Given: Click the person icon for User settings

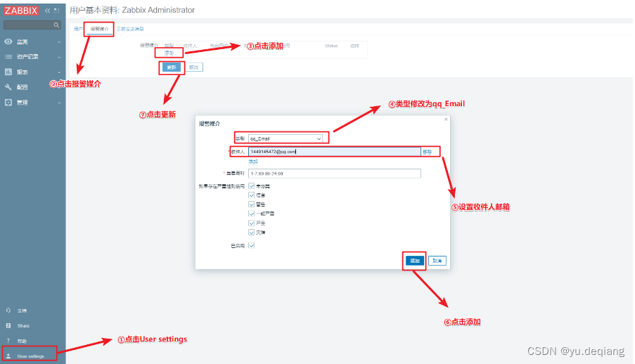Looking at the screenshot, I should (8, 356).
